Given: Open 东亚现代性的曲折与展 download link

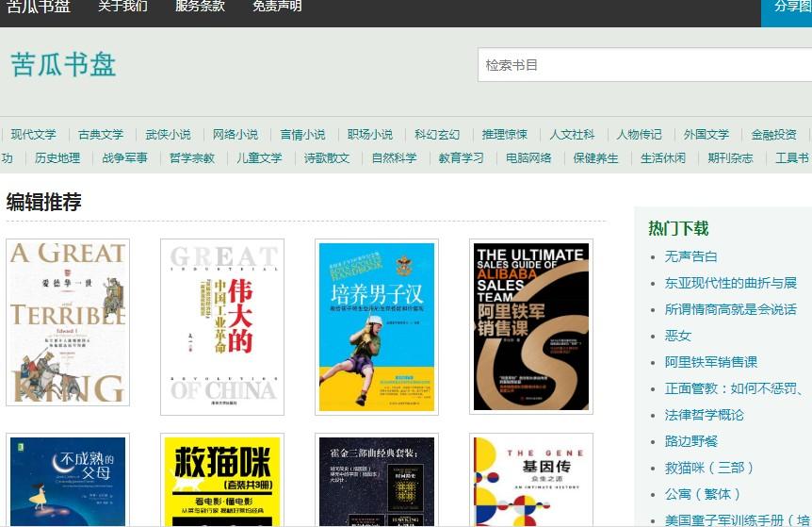Looking at the screenshot, I should (x=731, y=283).
